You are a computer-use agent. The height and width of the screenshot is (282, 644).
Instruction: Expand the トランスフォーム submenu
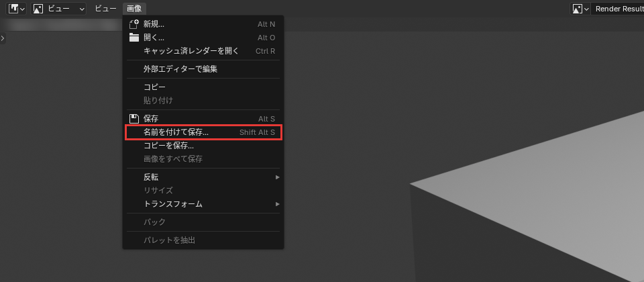click(203, 204)
